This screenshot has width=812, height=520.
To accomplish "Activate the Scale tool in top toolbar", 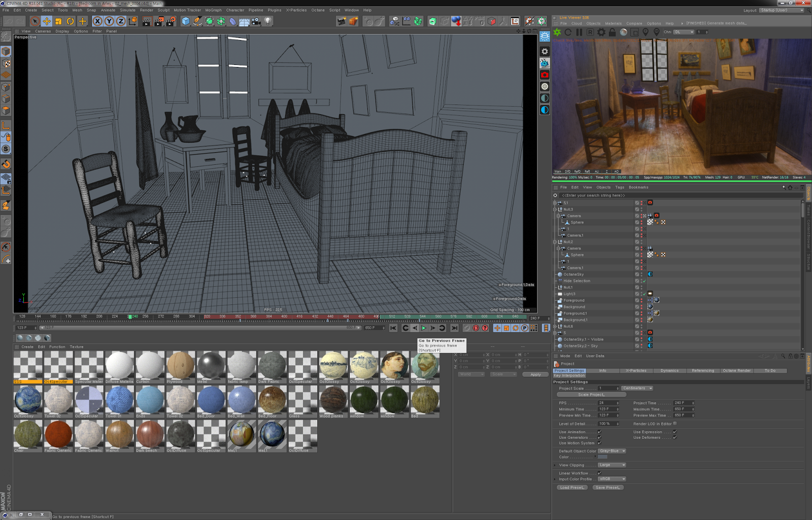I will 58,21.
